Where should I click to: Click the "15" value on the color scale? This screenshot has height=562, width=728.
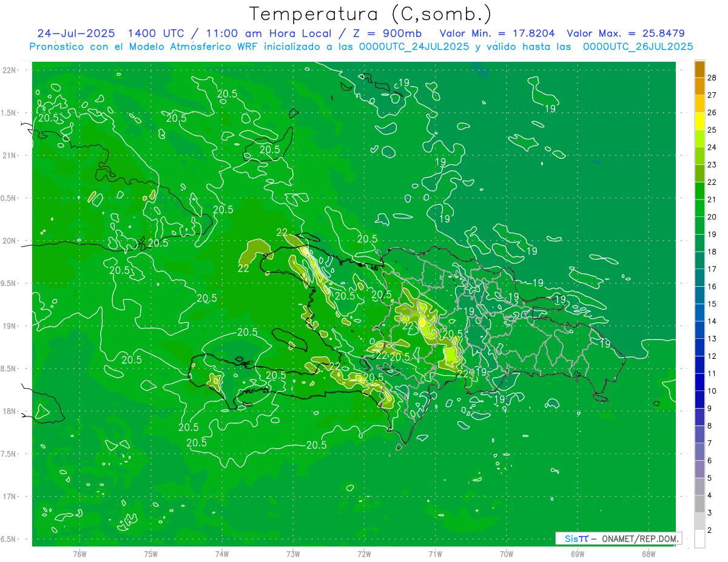click(712, 304)
